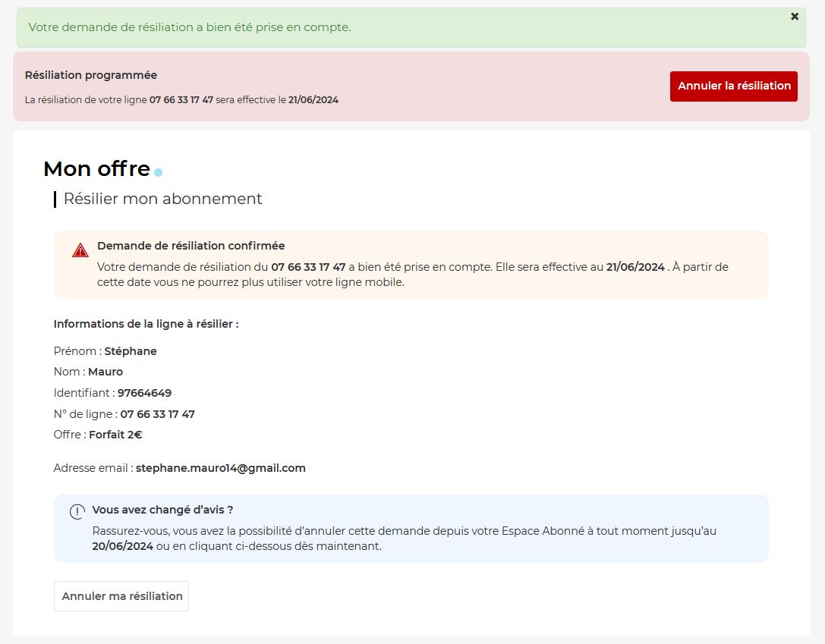
Task: Dismiss the green confirmation alert
Action: (795, 17)
